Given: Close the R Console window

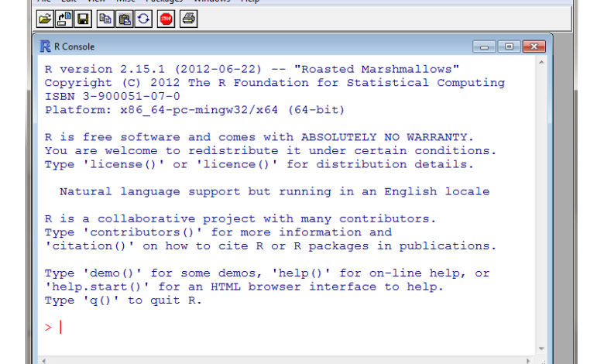Looking at the screenshot, I should tap(534, 46).
